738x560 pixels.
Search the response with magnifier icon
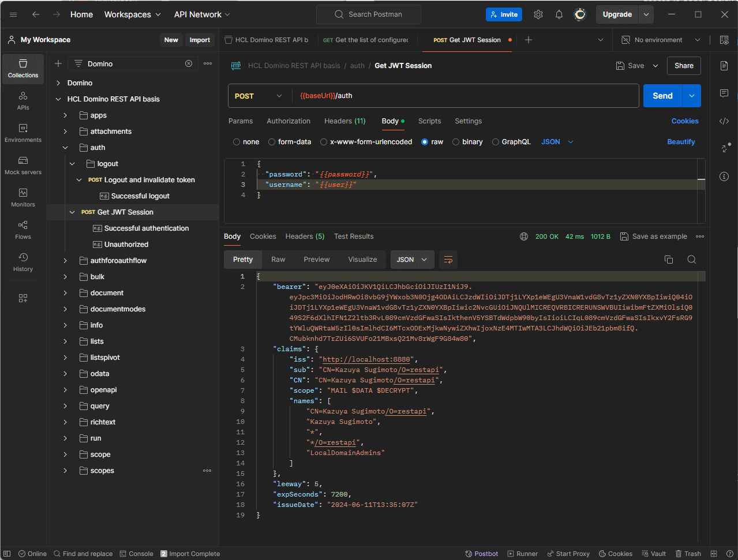pos(691,260)
